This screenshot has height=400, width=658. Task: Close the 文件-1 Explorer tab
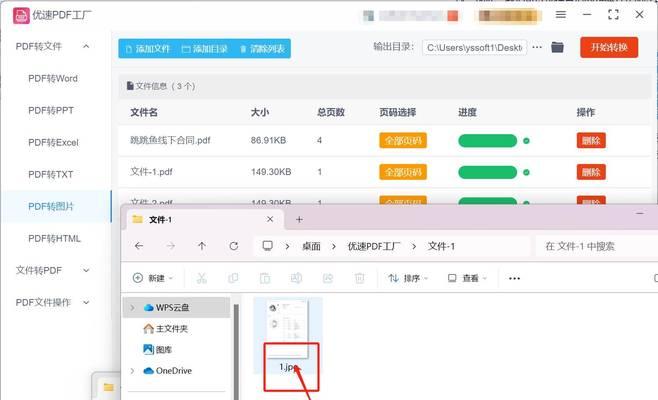point(270,219)
